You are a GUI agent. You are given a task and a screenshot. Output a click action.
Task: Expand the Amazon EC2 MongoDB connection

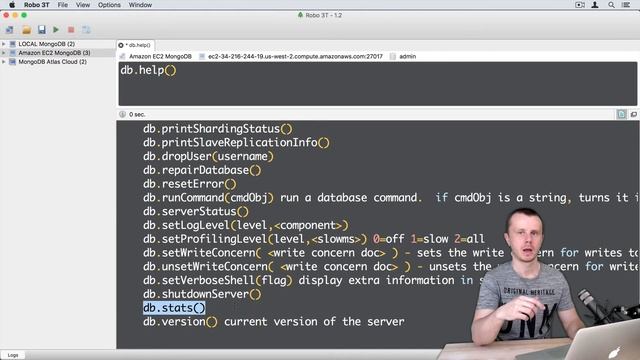(4, 53)
